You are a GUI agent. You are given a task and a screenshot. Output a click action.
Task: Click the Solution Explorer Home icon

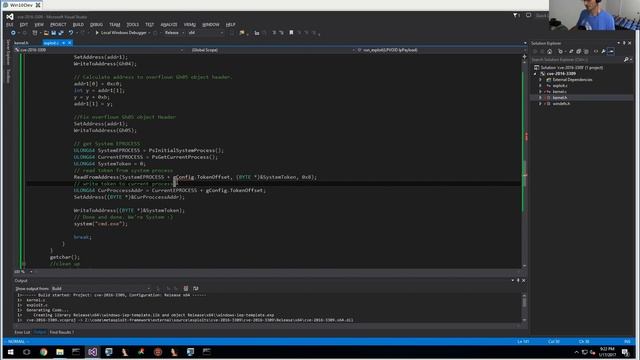pyautogui.click(x=550, y=51)
